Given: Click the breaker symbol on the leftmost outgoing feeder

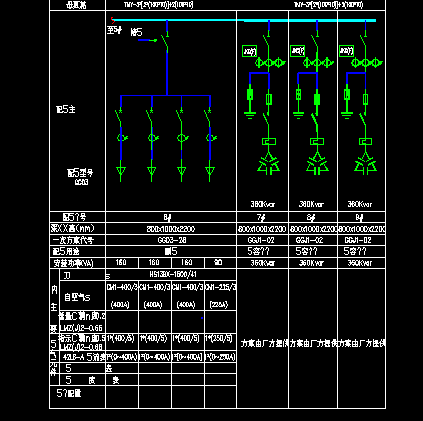Looking at the screenshot, I should point(119,117).
